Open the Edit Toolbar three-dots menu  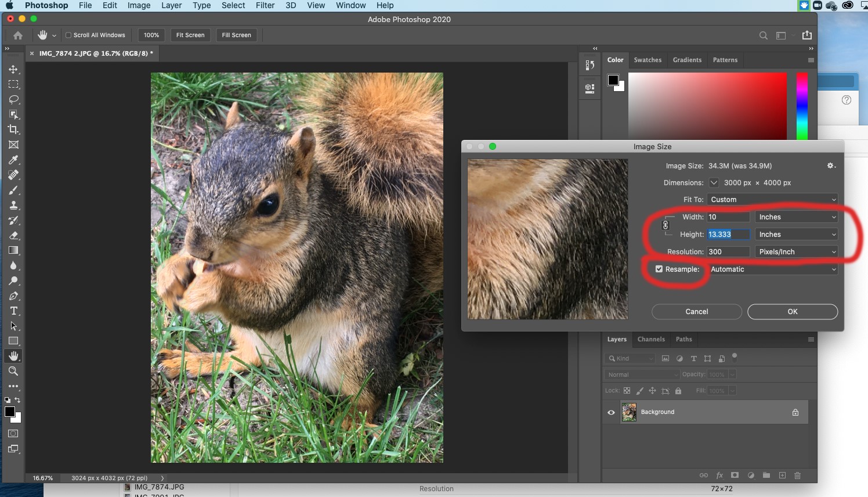(x=13, y=386)
